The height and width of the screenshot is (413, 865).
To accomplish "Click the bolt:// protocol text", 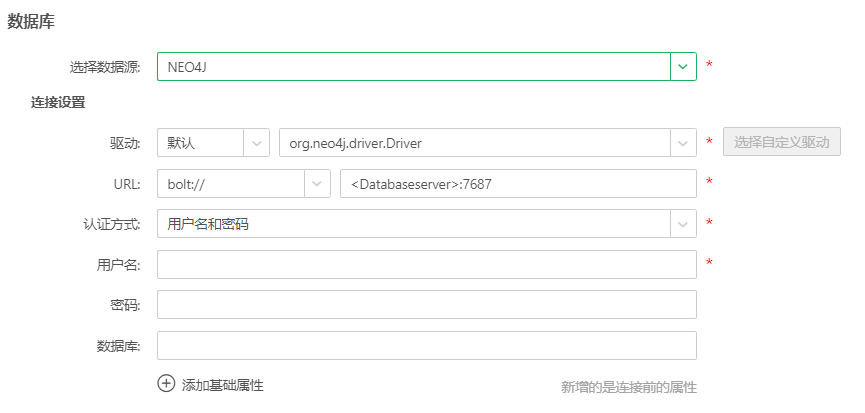I will (x=185, y=184).
